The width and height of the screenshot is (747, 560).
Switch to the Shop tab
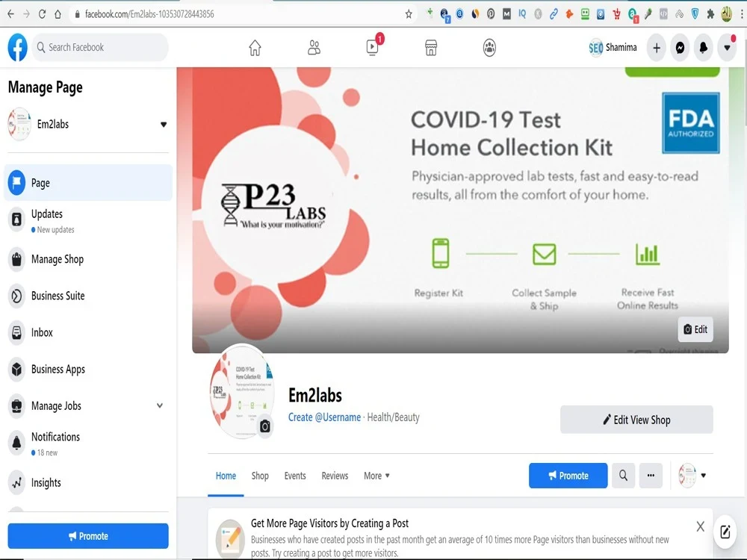tap(260, 476)
